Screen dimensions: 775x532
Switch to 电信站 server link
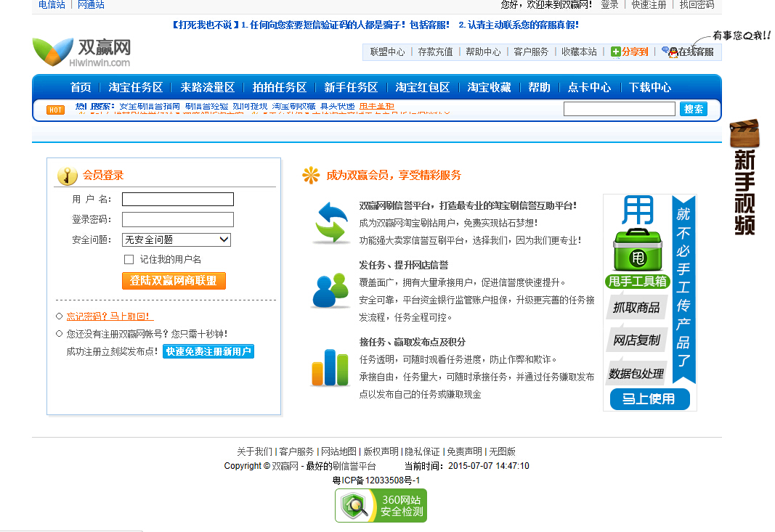pyautogui.click(x=52, y=4)
